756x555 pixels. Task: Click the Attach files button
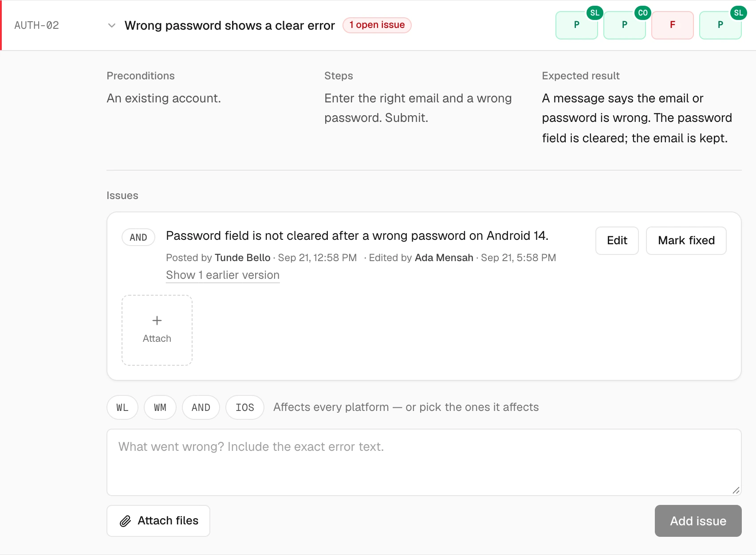[158, 521]
